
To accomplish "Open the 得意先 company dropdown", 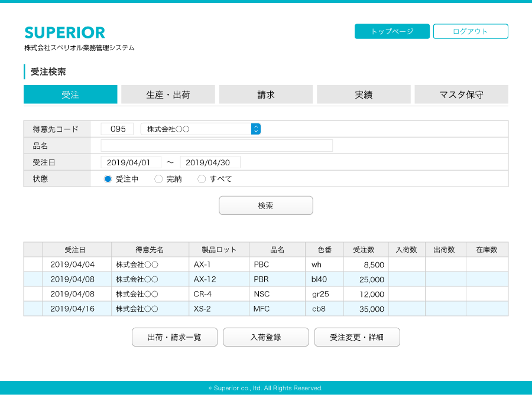I will [255, 129].
